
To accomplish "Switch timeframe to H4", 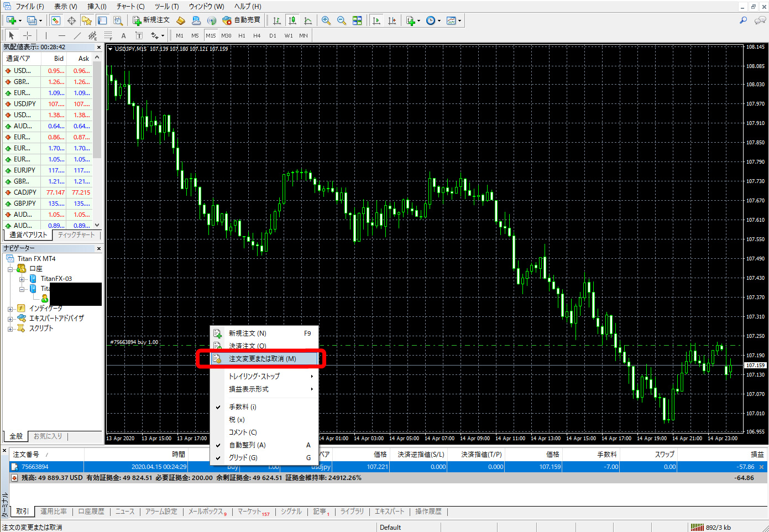I will tap(257, 35).
